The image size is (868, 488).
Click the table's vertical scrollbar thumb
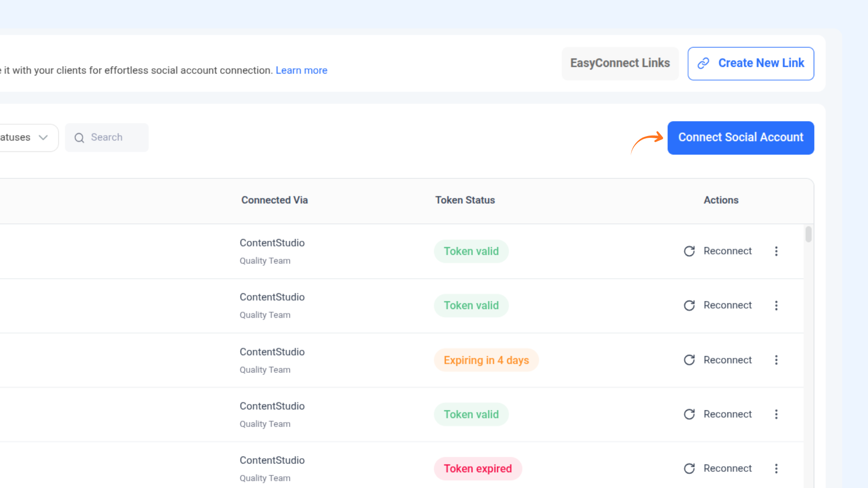(x=808, y=234)
